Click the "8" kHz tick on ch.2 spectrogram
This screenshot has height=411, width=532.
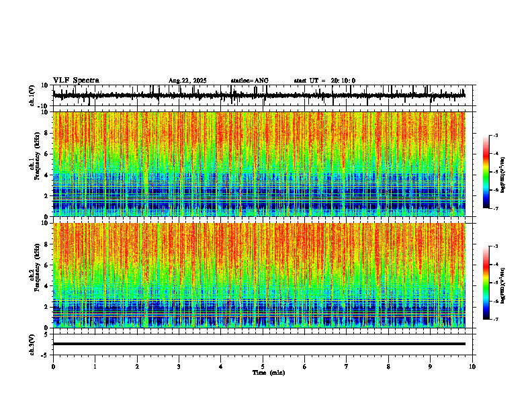point(46,244)
